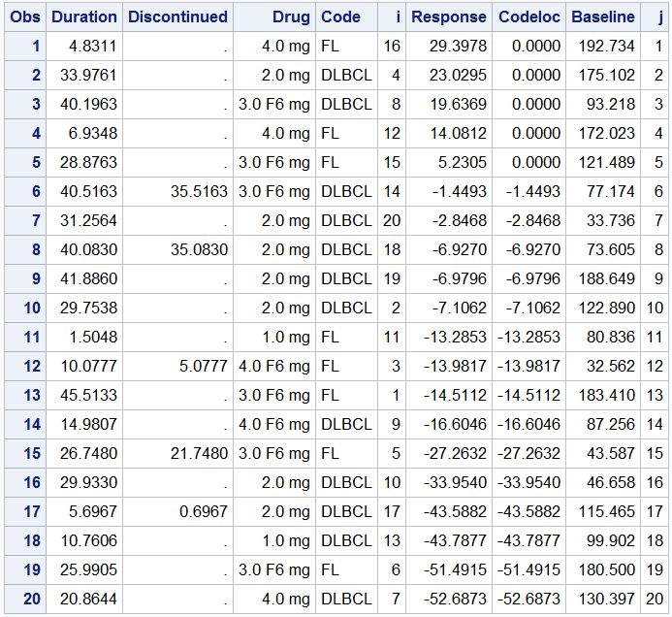Screen dimensions: 672x617
Task: Select Duration value 28.8763
Action: (88, 163)
